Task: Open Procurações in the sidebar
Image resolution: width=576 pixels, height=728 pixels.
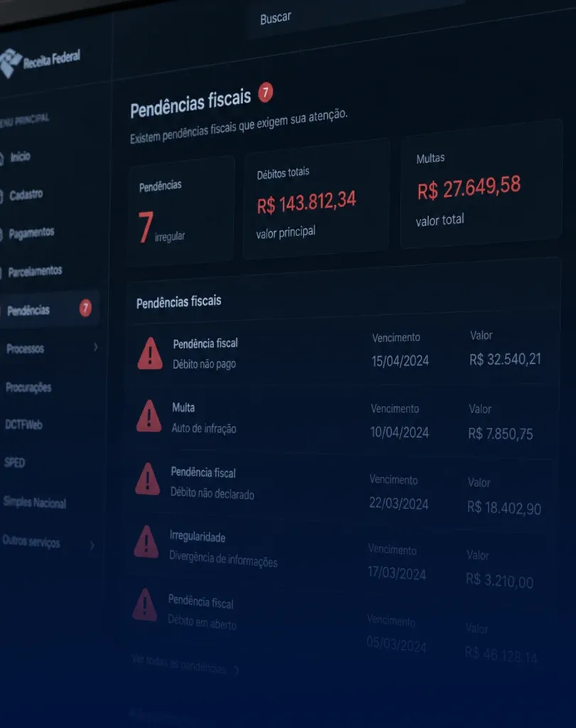Action: [x=28, y=387]
